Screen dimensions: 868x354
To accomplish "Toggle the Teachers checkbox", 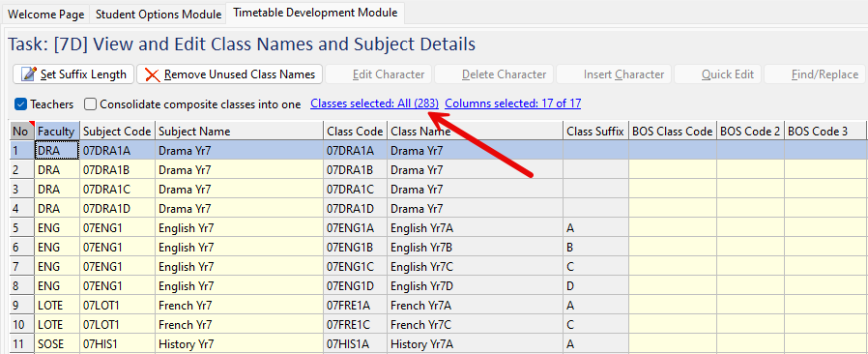I will click(x=21, y=103).
